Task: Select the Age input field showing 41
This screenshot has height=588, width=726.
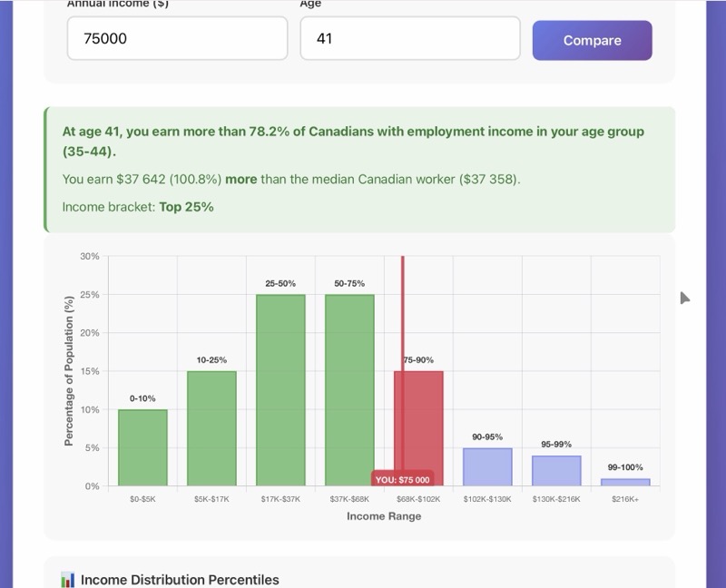Action: tap(409, 39)
